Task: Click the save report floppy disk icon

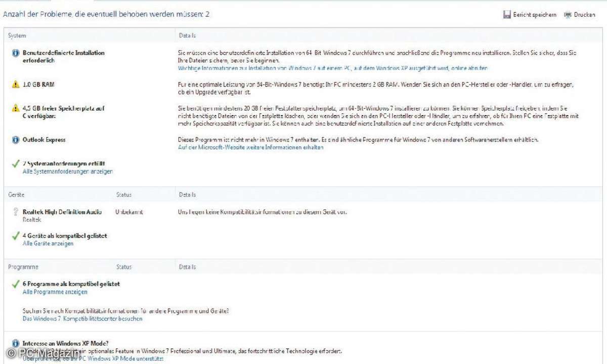Action: point(507,15)
